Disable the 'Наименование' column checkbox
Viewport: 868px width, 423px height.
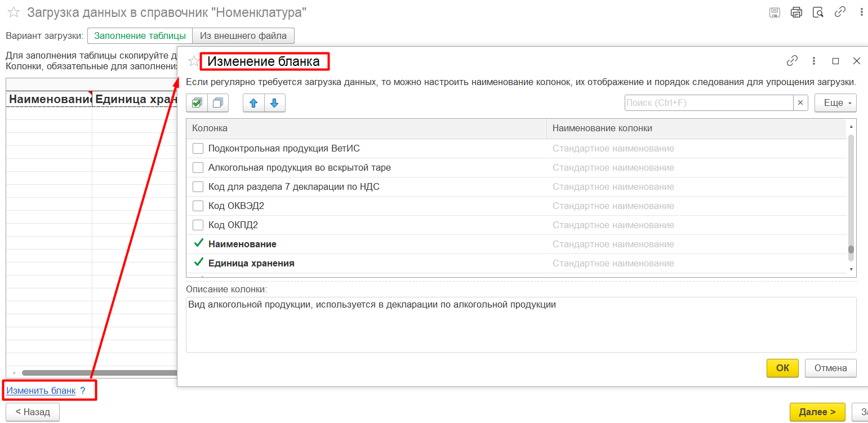click(198, 243)
